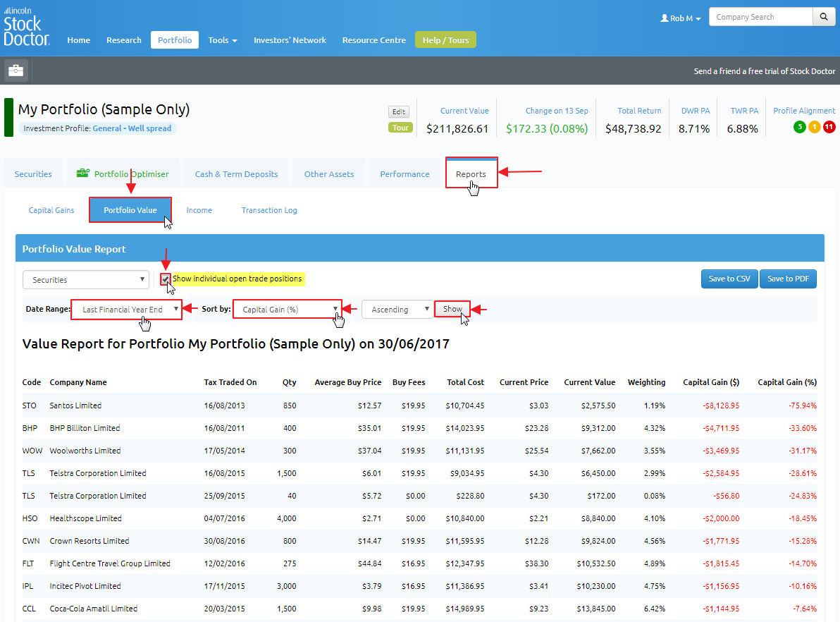This screenshot has width=840, height=622.
Task: Click Crown Resorts Limited company name
Action: pos(89,540)
